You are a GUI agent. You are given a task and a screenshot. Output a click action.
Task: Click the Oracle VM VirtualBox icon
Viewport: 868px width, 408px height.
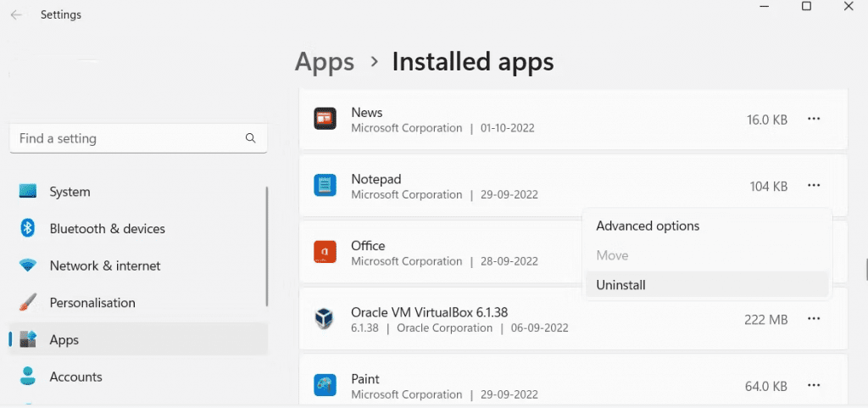(x=325, y=319)
